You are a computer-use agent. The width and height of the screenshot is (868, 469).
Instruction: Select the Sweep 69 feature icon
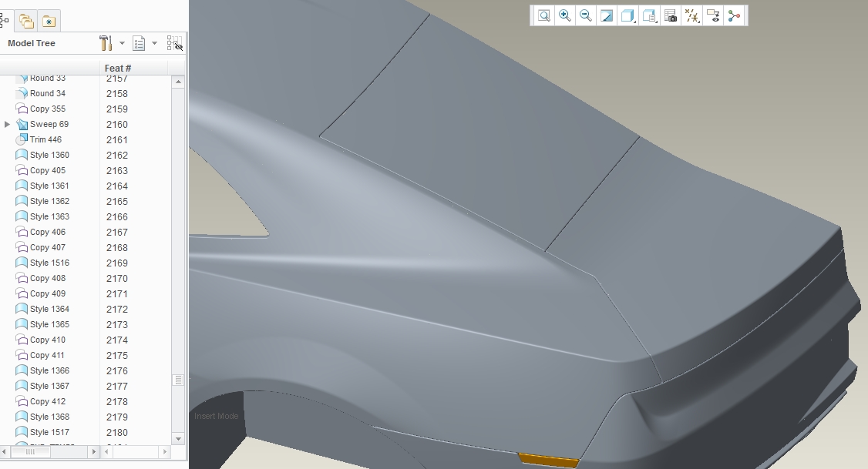pyautogui.click(x=22, y=124)
